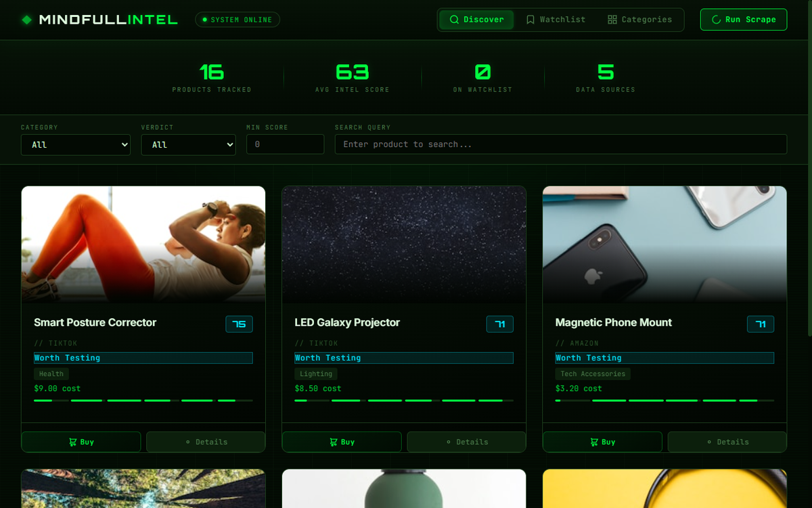
Task: Click the $8.50 cost text
Action: [317, 389]
